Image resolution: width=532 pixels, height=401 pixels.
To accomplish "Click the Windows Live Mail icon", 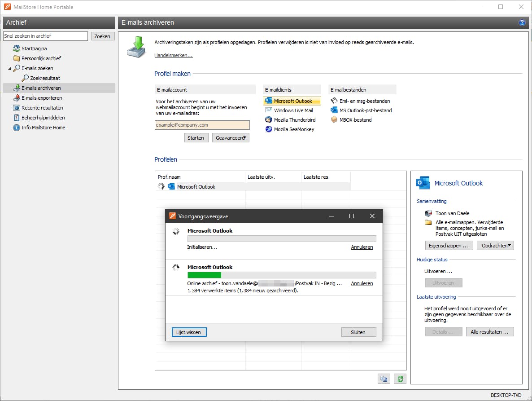I will click(x=268, y=110).
